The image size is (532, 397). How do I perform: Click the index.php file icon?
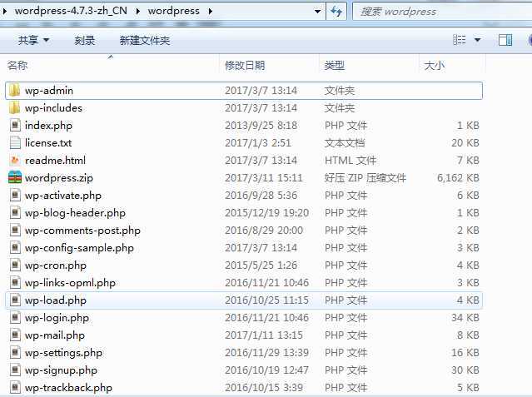15,126
